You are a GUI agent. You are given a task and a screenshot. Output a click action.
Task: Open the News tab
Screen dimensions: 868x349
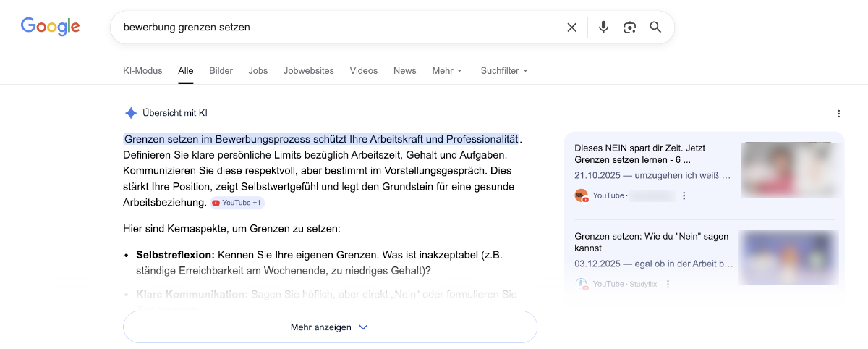(405, 71)
